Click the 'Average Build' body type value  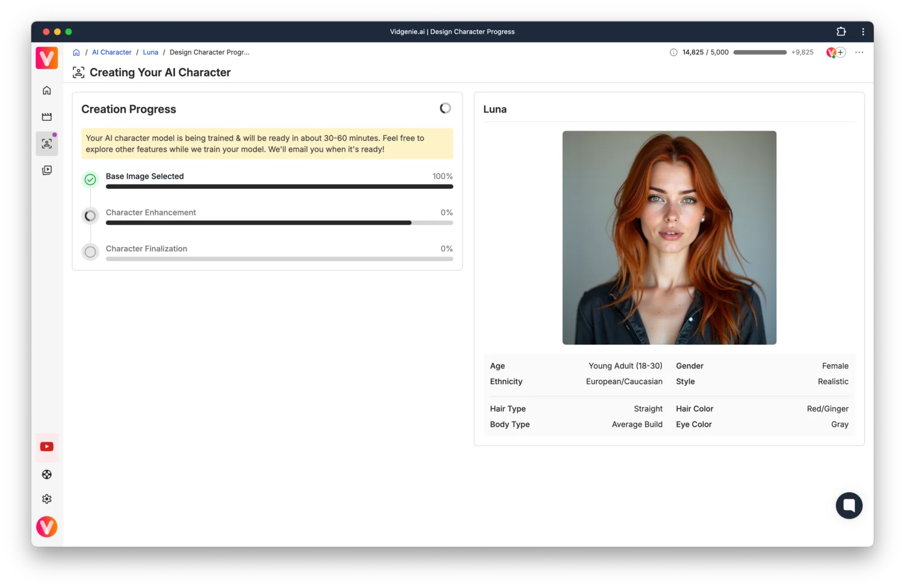click(637, 424)
